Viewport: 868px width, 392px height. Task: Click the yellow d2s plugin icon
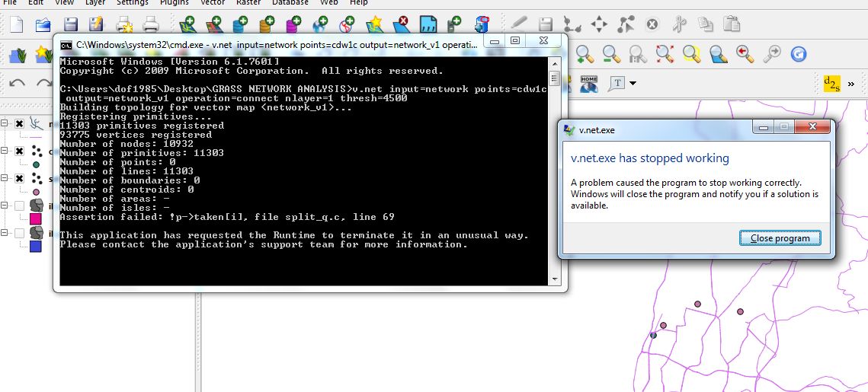[x=832, y=84]
